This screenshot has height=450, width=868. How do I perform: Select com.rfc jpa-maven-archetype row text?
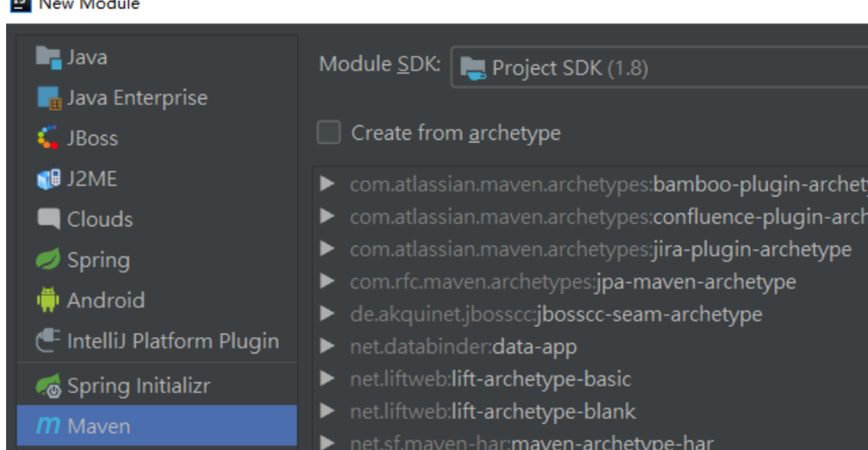[573, 282]
